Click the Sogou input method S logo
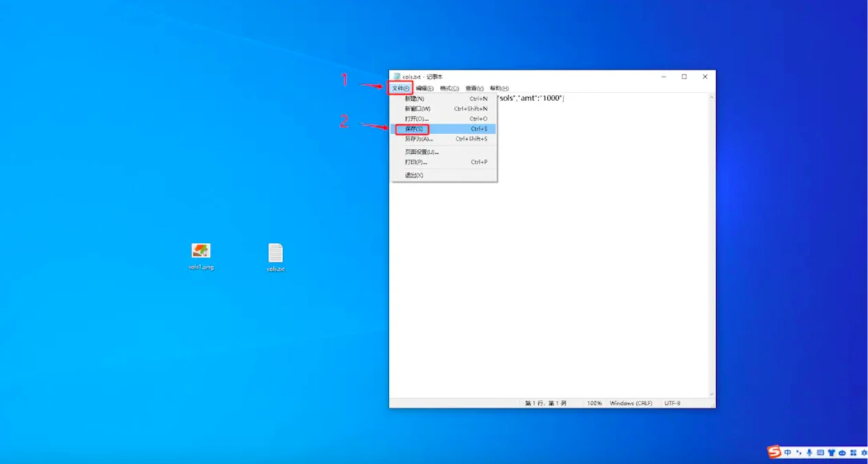This screenshot has height=464, width=868. pos(775,452)
